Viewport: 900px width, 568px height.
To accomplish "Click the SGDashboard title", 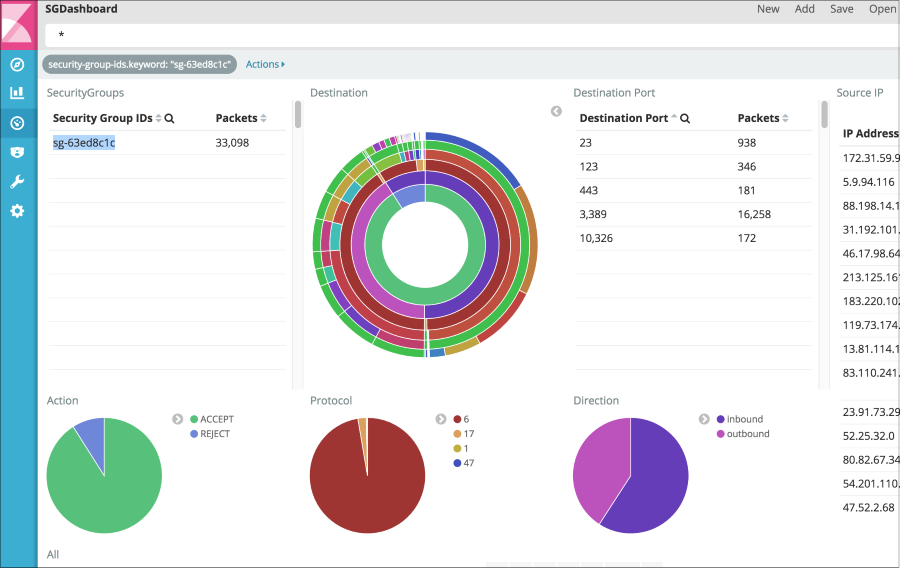I will (81, 9).
